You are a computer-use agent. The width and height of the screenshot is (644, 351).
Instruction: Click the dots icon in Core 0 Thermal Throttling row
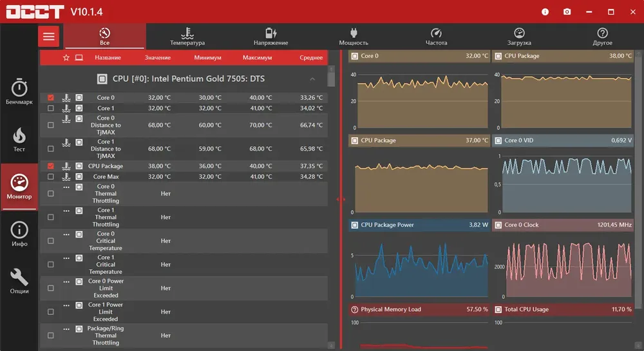click(x=66, y=187)
